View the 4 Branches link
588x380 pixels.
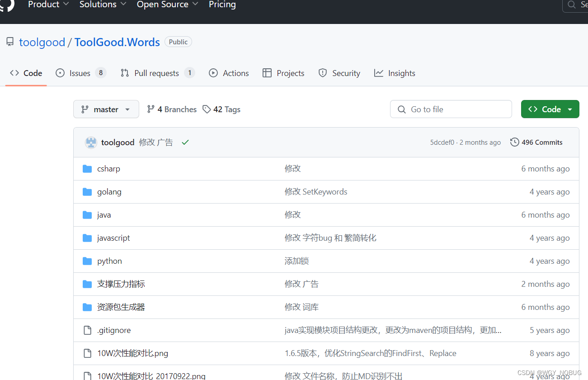point(172,109)
